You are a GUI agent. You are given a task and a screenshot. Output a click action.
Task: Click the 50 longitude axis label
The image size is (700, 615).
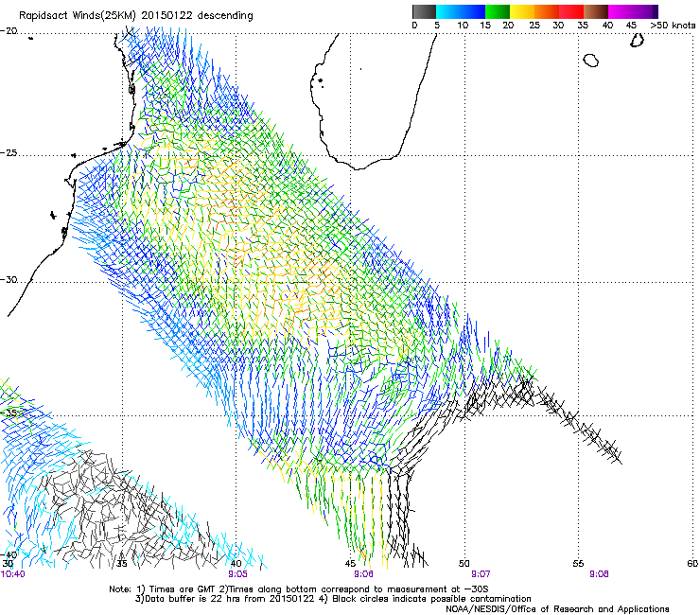(x=464, y=564)
